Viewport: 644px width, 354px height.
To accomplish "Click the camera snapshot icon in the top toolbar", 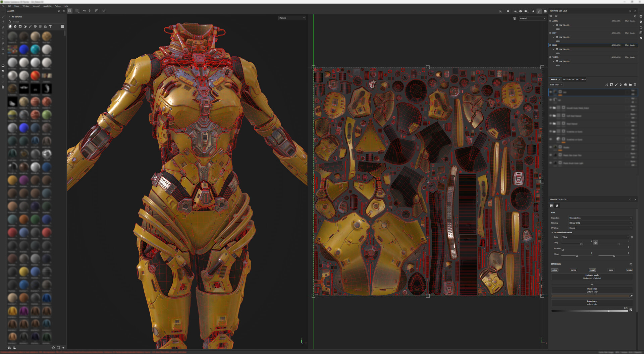I will pyautogui.click(x=545, y=11).
